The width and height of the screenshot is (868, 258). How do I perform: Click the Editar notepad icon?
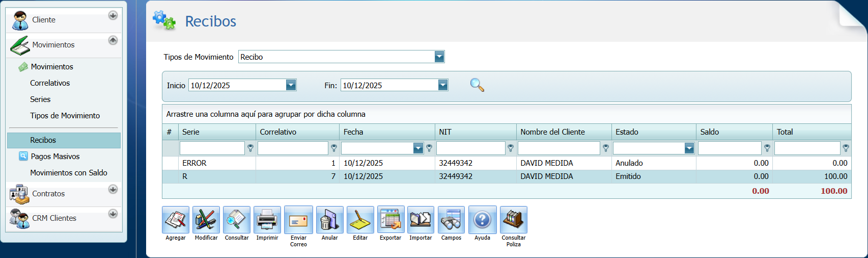coord(360,220)
